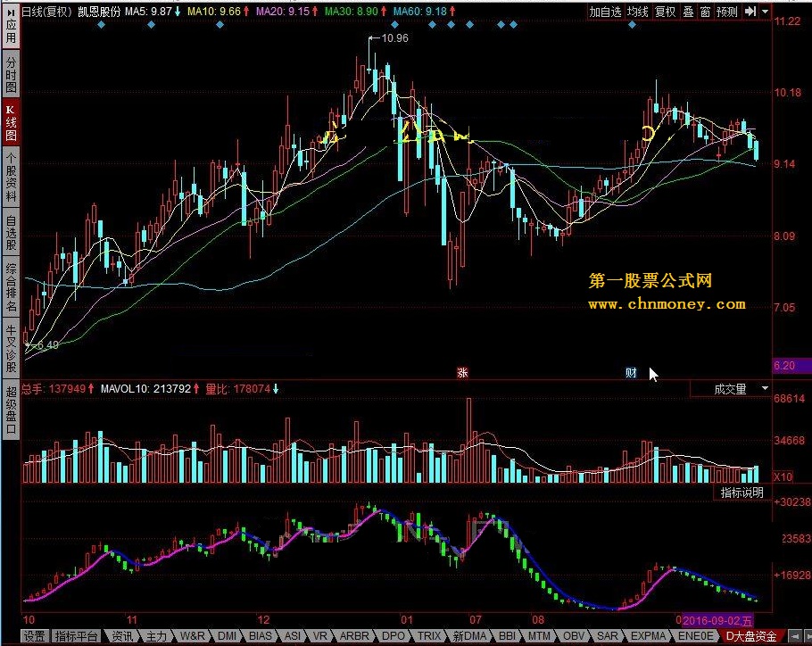Click the 财 financial report marker
The height and width of the screenshot is (646, 812).
(x=631, y=373)
